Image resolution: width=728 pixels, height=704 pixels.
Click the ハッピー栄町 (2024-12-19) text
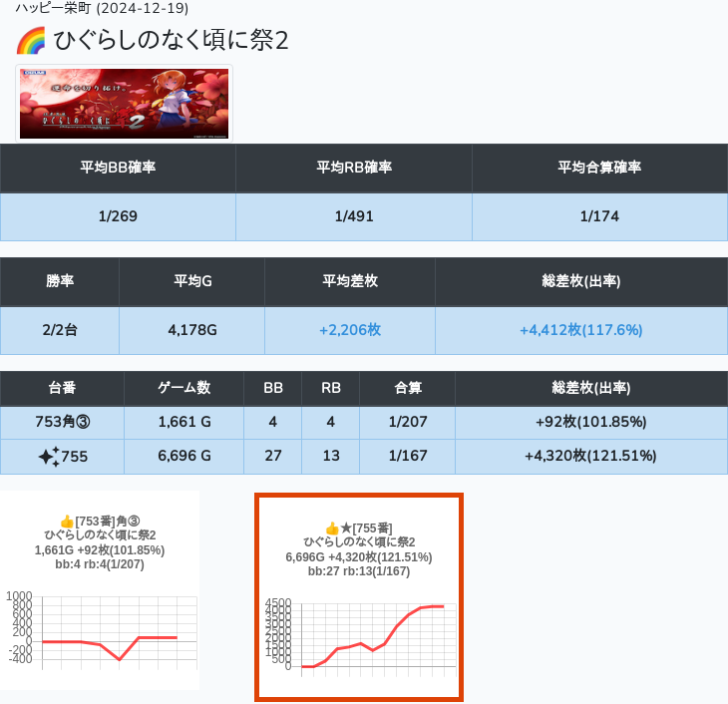click(x=102, y=9)
